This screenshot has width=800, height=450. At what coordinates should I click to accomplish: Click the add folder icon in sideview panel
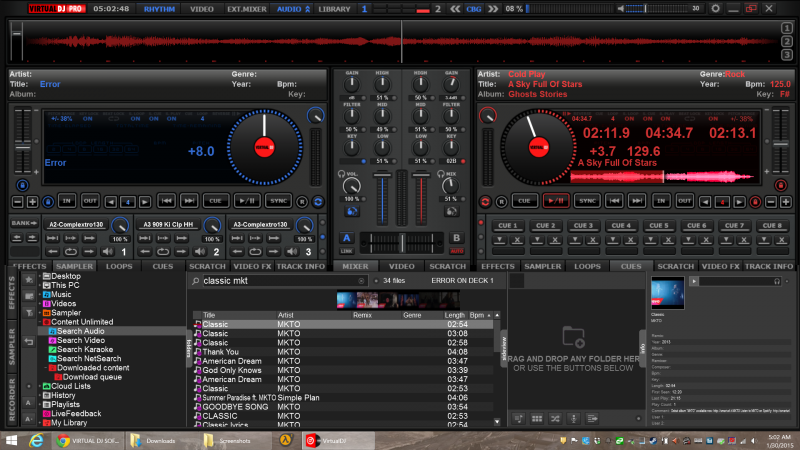573,337
